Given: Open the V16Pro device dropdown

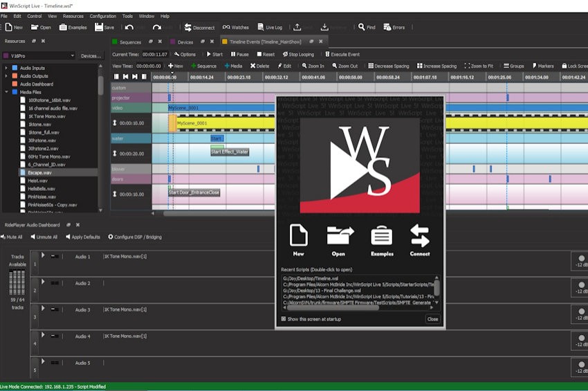Looking at the screenshot, I should [39, 55].
